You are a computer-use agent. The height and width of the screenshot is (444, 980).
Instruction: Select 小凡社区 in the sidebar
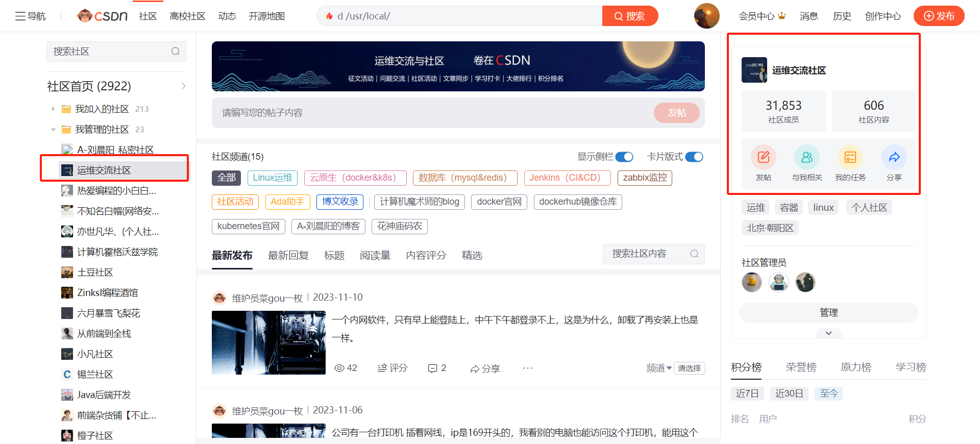95,354
